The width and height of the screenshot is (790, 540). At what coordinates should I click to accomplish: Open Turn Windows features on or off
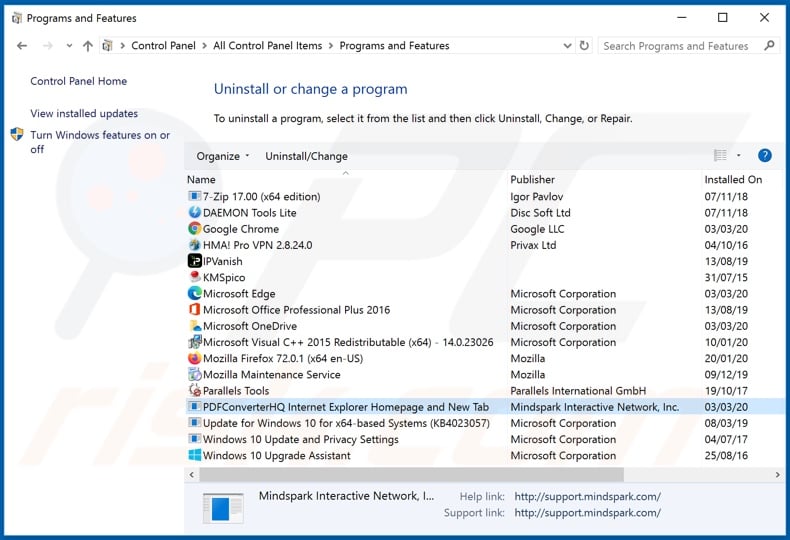pos(100,142)
